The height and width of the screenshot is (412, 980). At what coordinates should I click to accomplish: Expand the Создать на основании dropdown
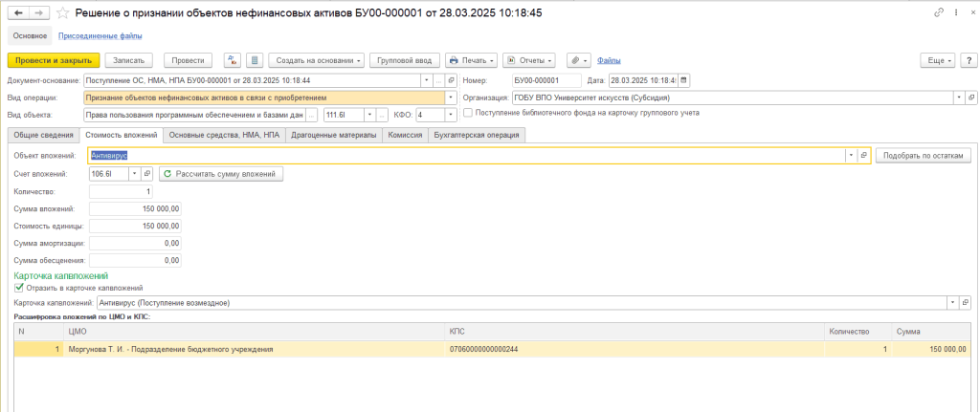point(316,60)
